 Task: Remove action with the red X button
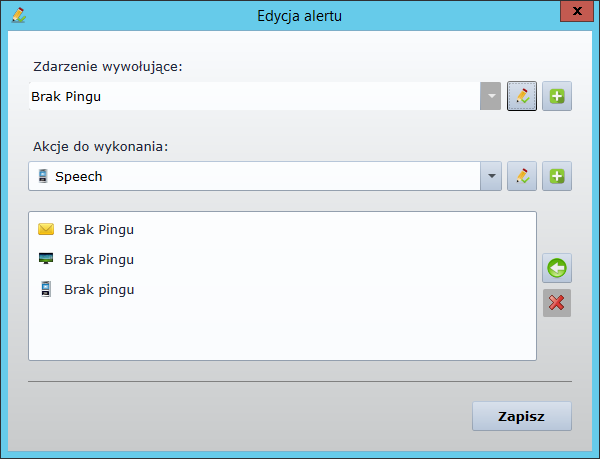(x=557, y=303)
